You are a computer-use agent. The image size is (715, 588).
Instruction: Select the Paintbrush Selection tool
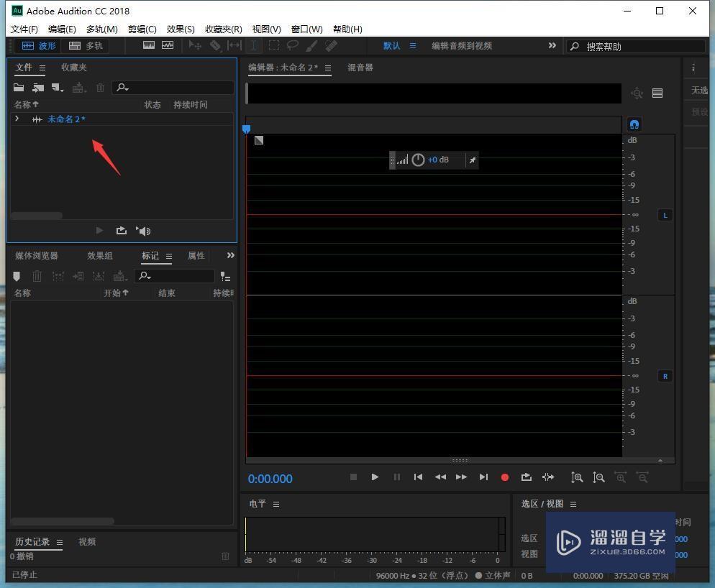point(312,45)
